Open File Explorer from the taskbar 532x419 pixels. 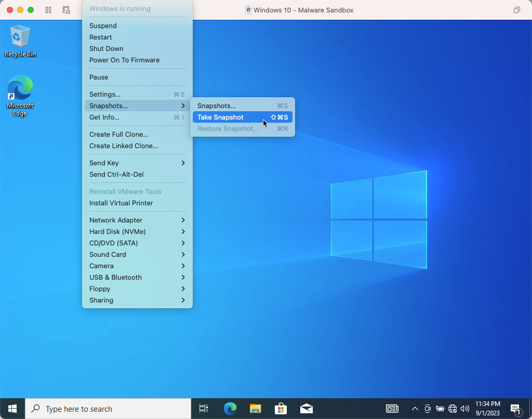pyautogui.click(x=255, y=409)
